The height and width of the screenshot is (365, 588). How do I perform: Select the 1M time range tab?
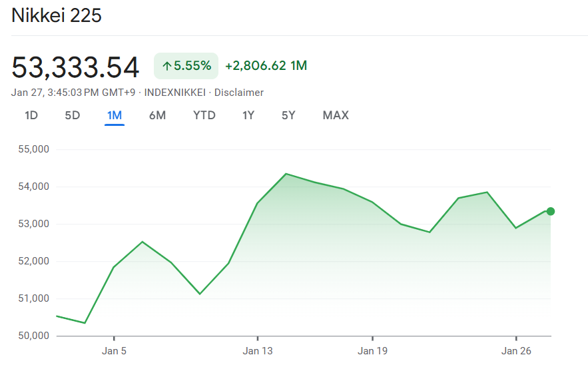point(115,115)
